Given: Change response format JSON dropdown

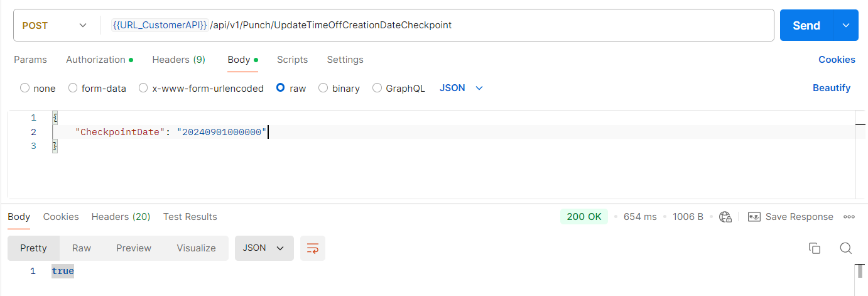Looking at the screenshot, I should click(264, 248).
